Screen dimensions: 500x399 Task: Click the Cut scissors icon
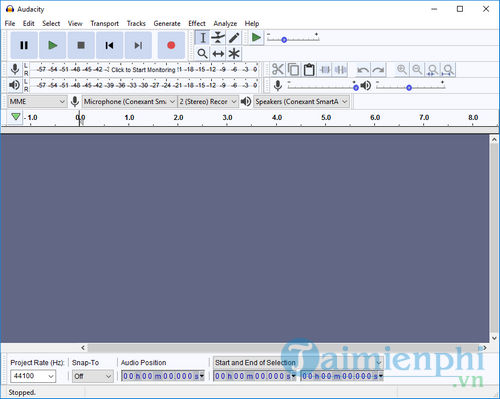(277, 69)
